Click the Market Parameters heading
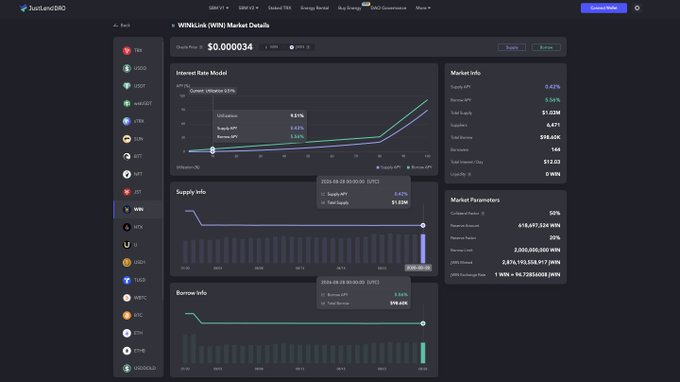 pos(475,200)
